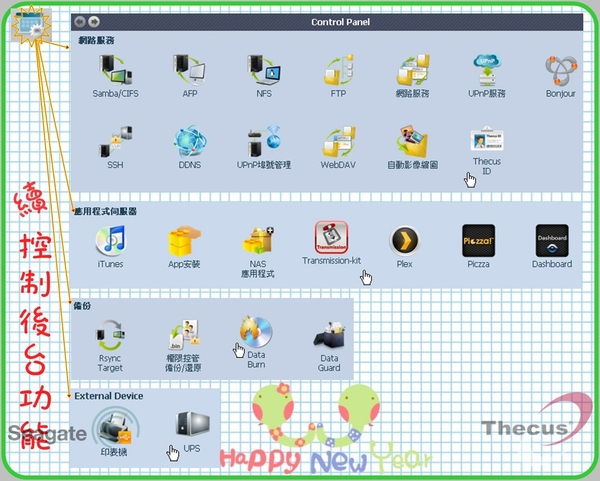Open 權限控管 備份/還原 icon

coord(184,334)
